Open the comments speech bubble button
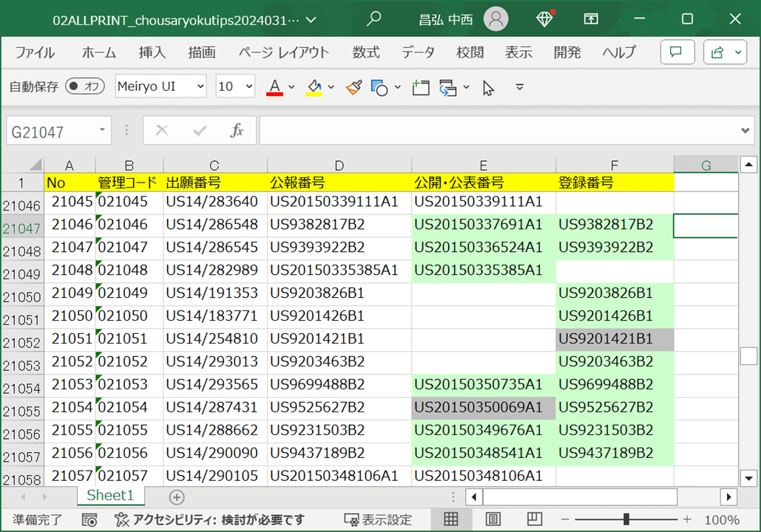The height and width of the screenshot is (532, 761). click(677, 52)
